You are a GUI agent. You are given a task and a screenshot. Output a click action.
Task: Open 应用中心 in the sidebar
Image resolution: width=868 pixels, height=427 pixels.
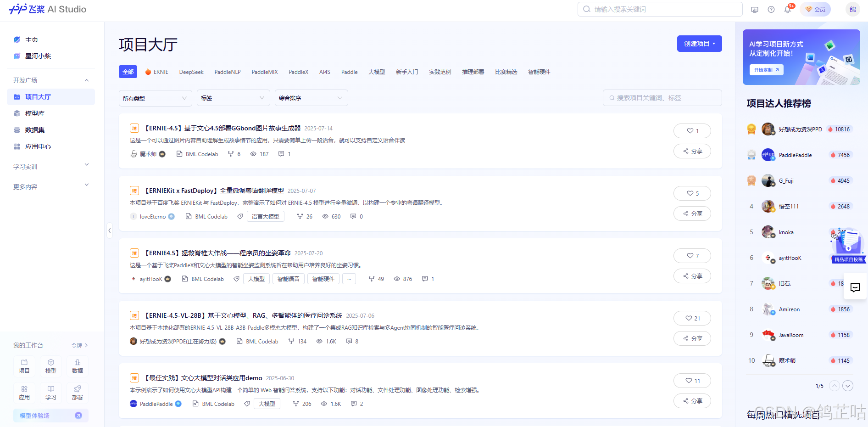click(51, 146)
